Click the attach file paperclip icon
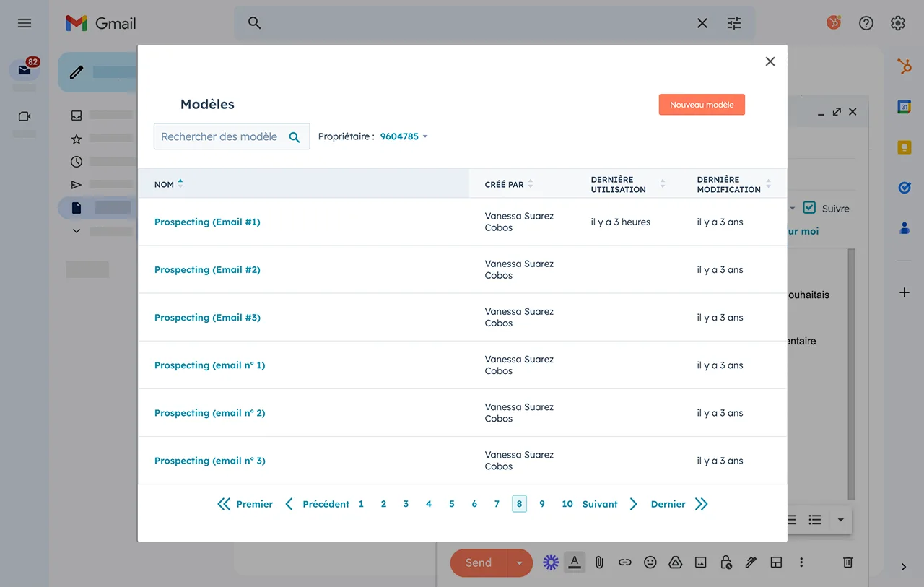Viewport: 924px width, 587px height. coord(599,562)
